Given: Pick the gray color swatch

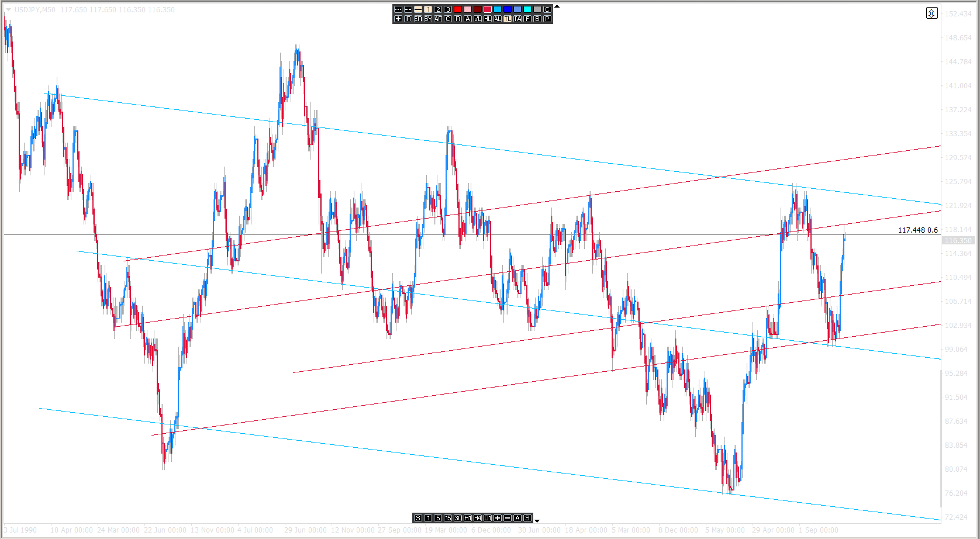Looking at the screenshot, I should [x=537, y=9].
